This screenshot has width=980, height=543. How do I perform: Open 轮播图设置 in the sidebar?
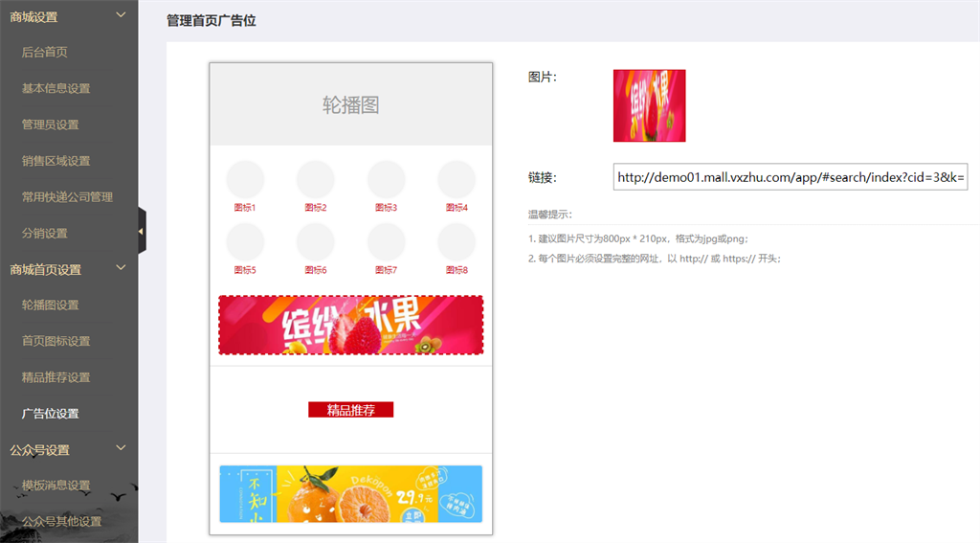[50, 305]
